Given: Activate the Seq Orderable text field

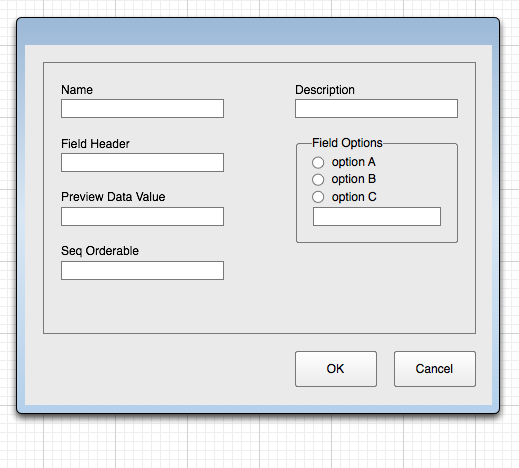Looking at the screenshot, I should pyautogui.click(x=142, y=270).
